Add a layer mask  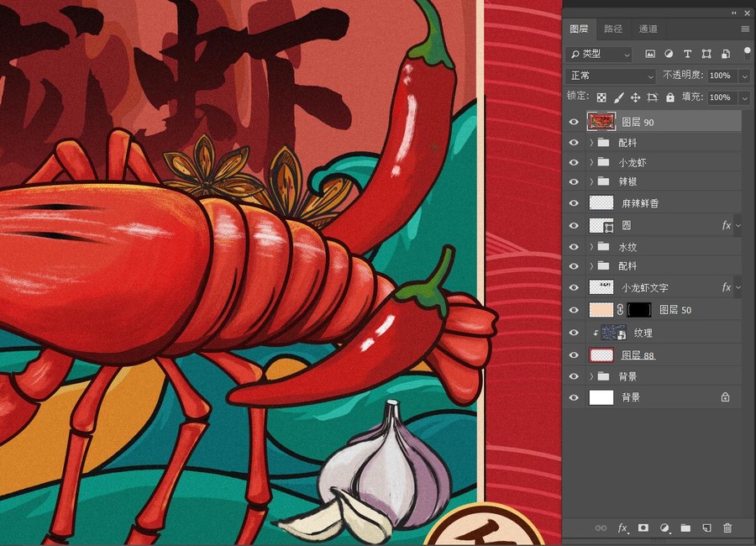click(643, 528)
